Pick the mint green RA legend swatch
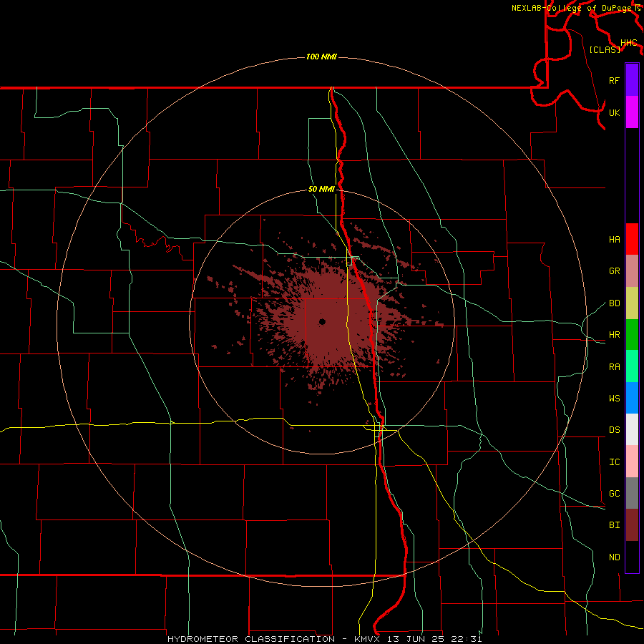 click(632, 366)
